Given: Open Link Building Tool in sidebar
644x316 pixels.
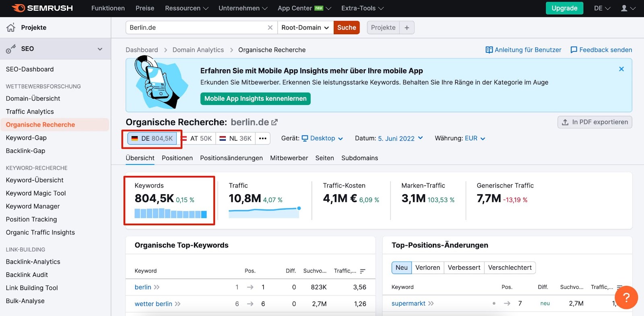Looking at the screenshot, I should tap(32, 288).
